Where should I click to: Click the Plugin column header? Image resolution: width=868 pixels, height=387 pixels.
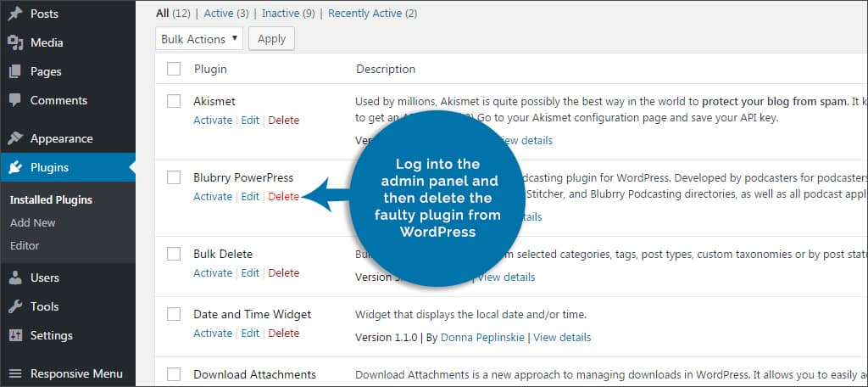(x=210, y=70)
